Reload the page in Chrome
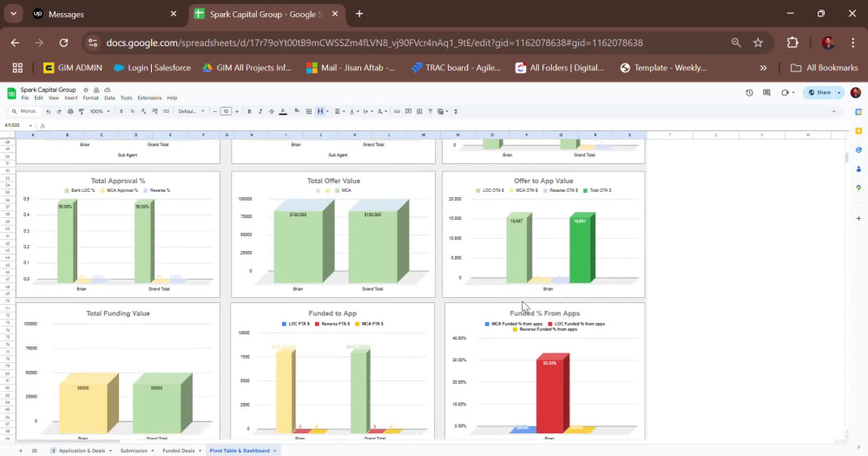This screenshot has width=868, height=456. 63,43
